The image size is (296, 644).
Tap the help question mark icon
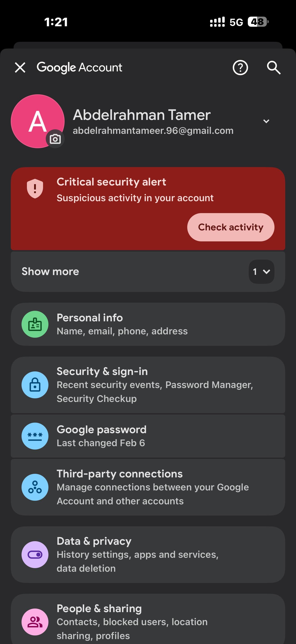[x=240, y=68]
